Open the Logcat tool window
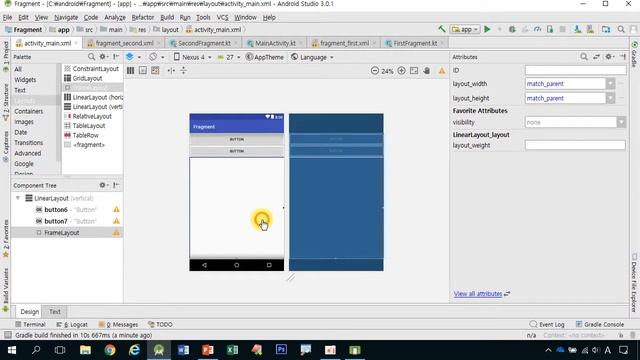The width and height of the screenshot is (640, 360). (x=72, y=324)
